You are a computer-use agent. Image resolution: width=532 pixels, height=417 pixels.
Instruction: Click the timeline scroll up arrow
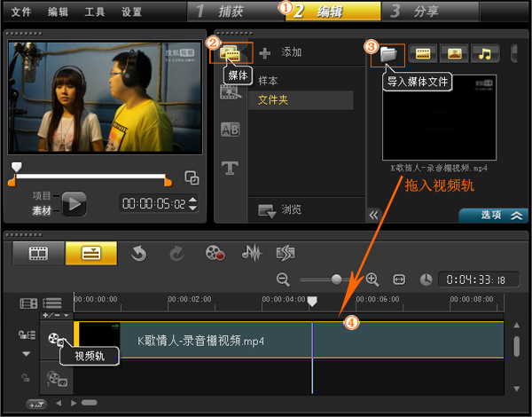click(x=517, y=326)
